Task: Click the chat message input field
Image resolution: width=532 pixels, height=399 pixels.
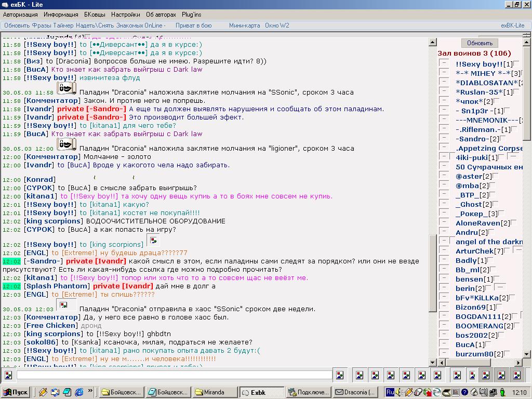Action: click(x=175, y=375)
